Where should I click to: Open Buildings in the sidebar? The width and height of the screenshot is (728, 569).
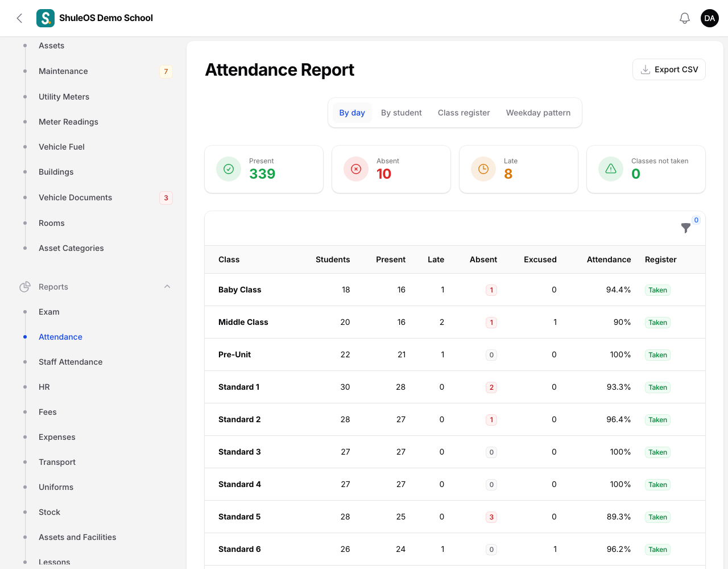coord(56,172)
